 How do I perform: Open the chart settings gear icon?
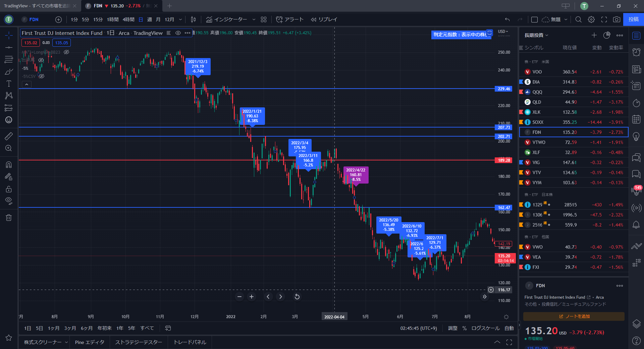591,19
